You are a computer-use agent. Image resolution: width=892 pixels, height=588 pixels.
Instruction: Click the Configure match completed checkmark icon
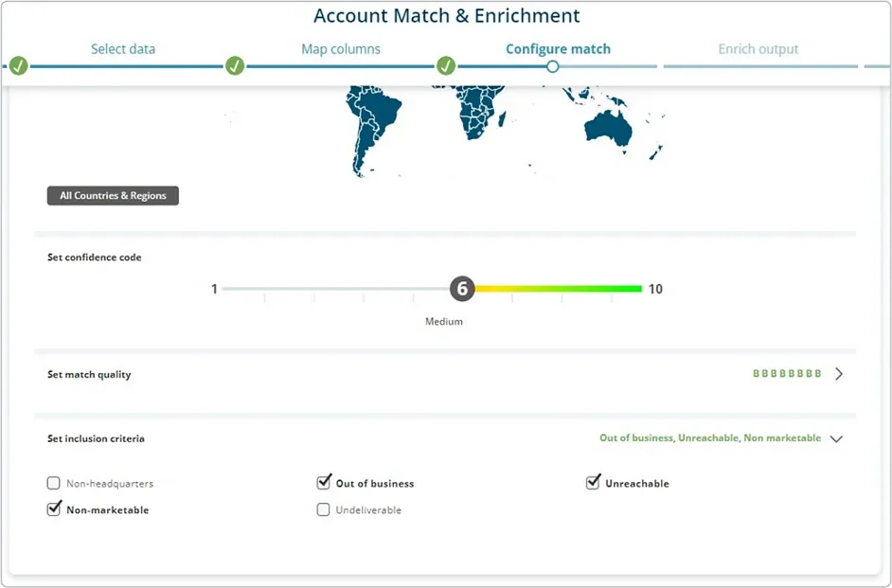[x=446, y=66]
